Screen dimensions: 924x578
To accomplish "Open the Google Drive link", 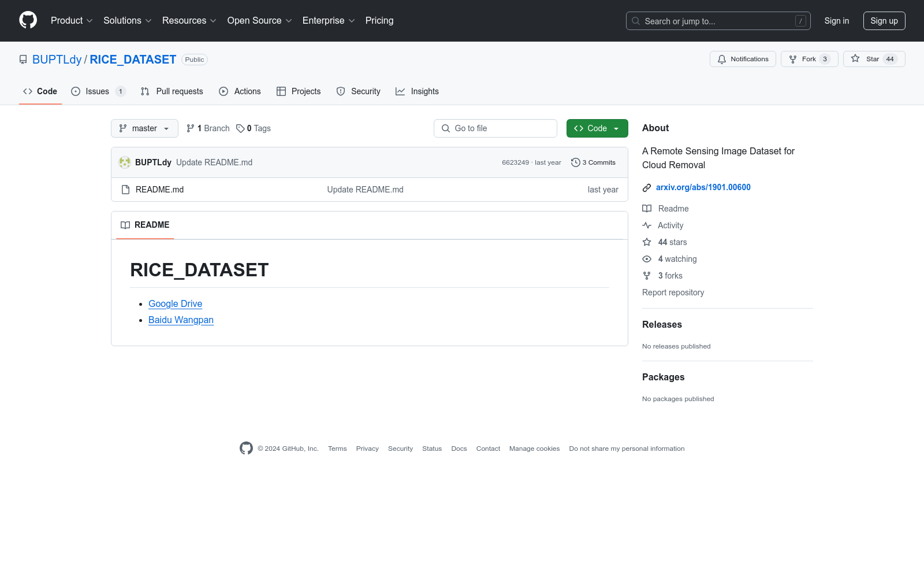I will click(x=175, y=304).
